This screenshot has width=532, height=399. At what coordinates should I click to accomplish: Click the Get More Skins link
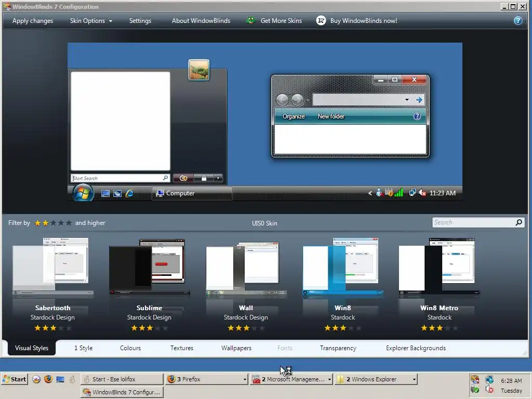tap(281, 21)
